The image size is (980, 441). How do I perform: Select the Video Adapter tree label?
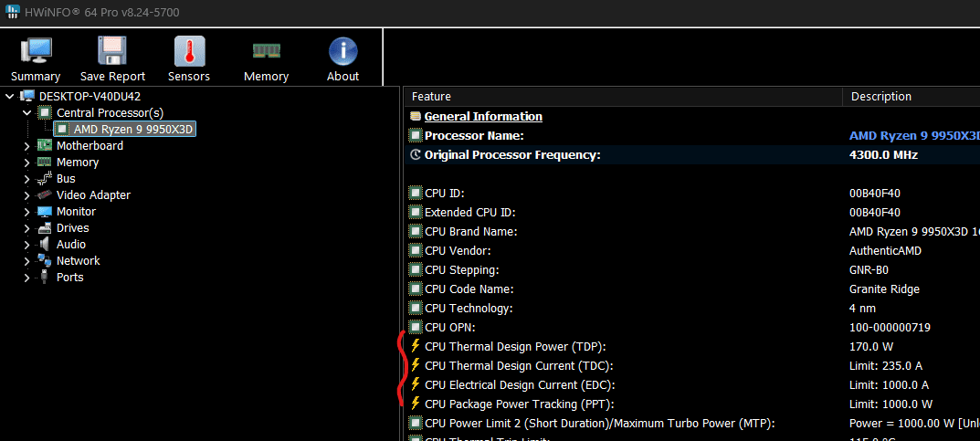coord(93,194)
